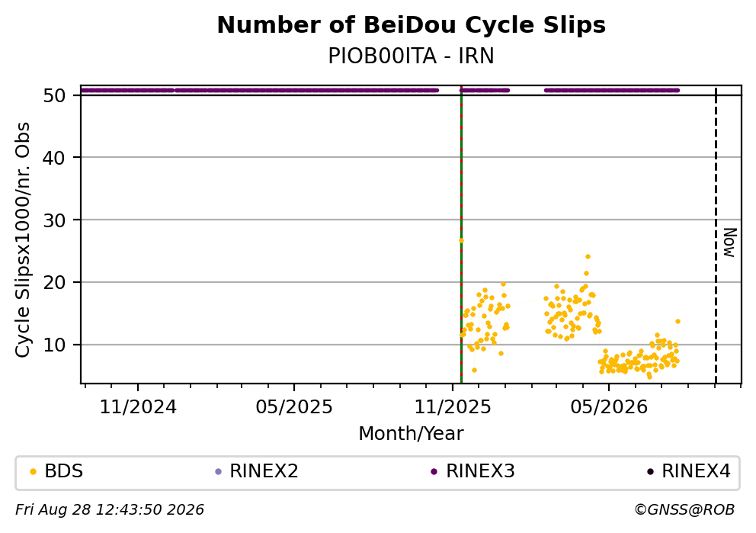
Task: Click the 05/2026 x-axis tick label
Action: click(x=608, y=408)
